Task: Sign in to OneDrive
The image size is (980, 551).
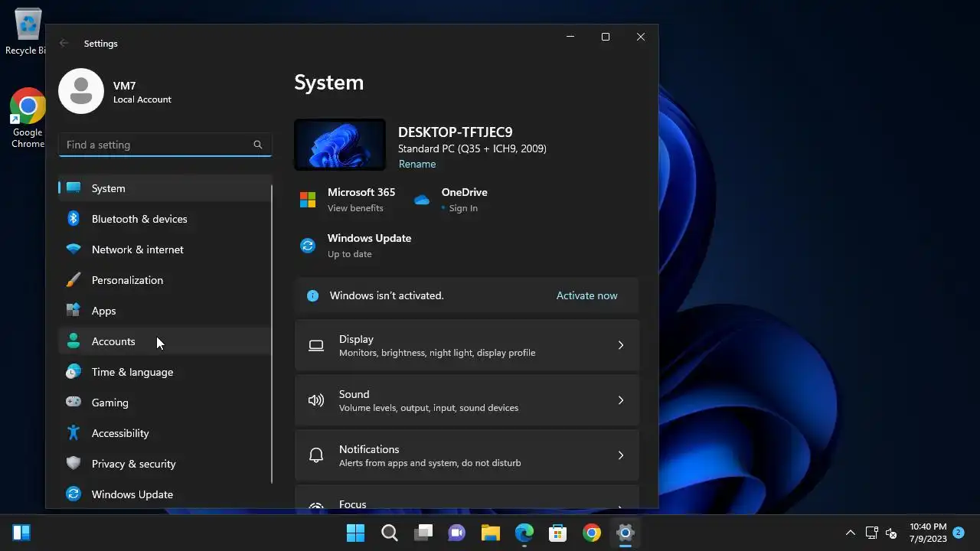Action: (x=463, y=208)
